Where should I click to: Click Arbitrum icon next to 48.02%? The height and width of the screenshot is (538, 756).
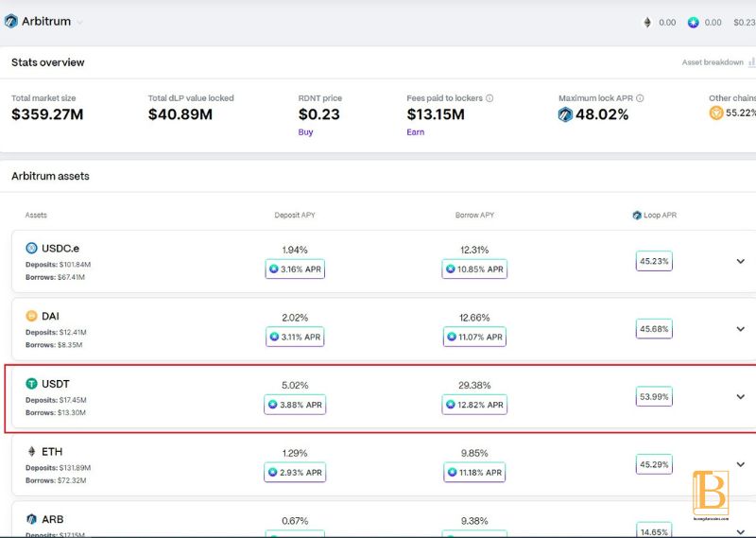(565, 114)
